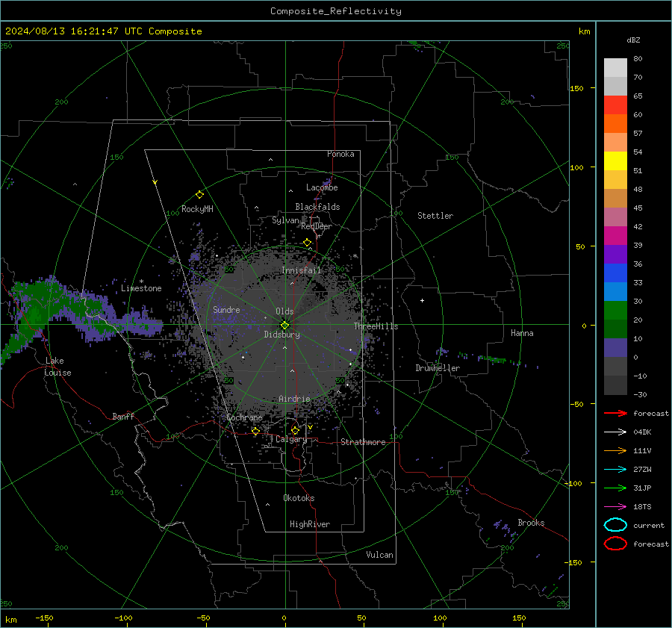Image resolution: width=672 pixels, height=628 pixels.
Task: Click the Lacombe city label
Action: point(322,187)
